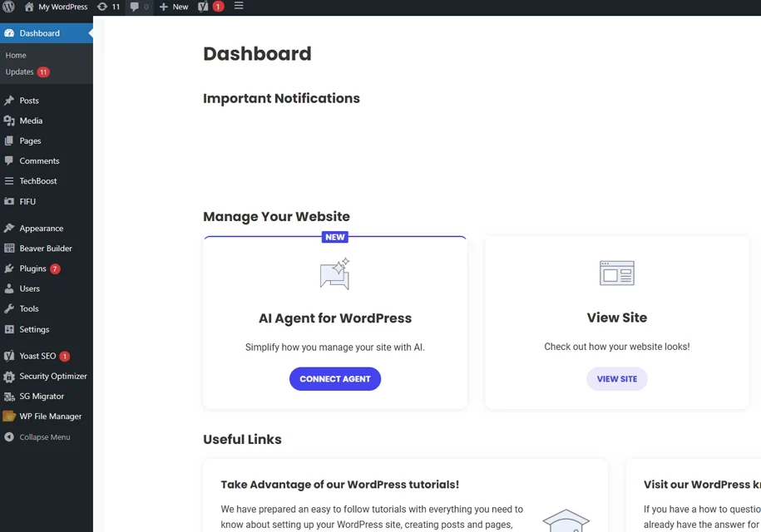This screenshot has height=532, width=761.
Task: Click the hamburger menu icon in admin bar
Action: [x=239, y=6]
